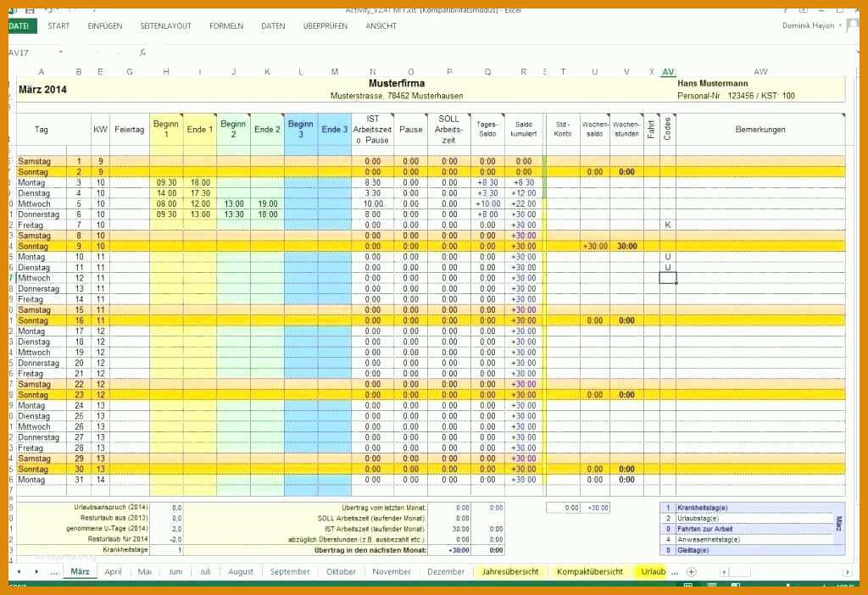Click the März 2014 title cell

point(42,90)
